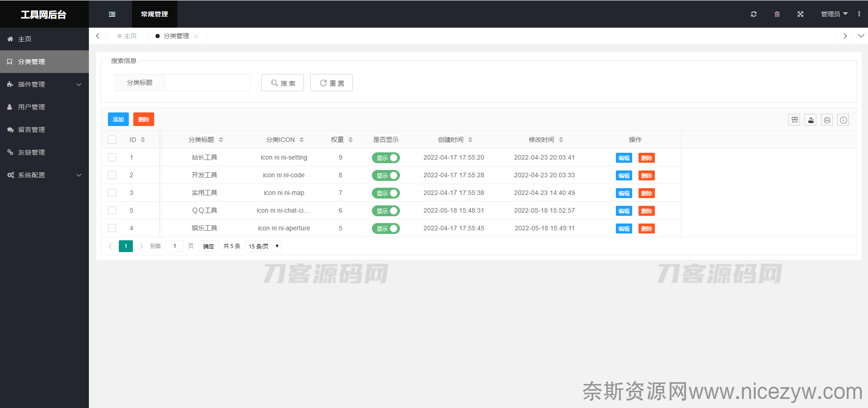Click 删除 for the 开发工具 row
Image resolution: width=868 pixels, height=408 pixels.
click(x=647, y=175)
